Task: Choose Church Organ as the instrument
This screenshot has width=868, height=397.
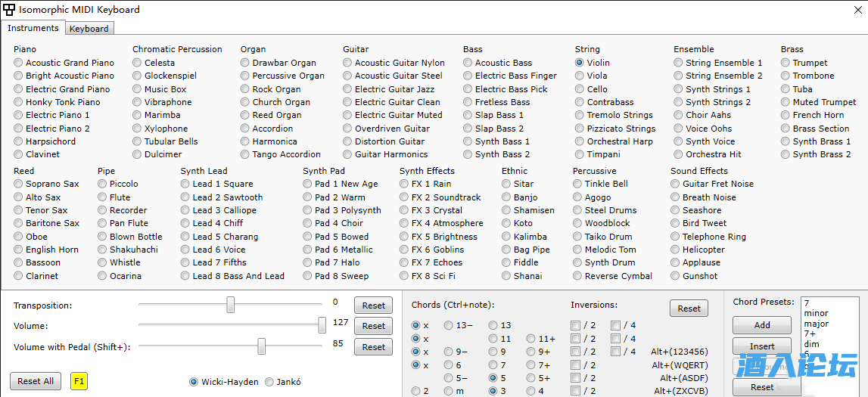Action: [246, 102]
